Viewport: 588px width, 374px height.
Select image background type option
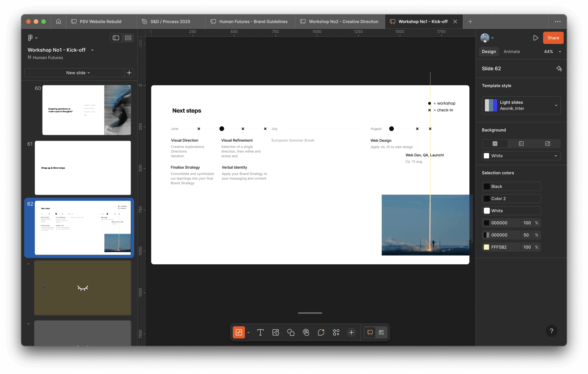(x=548, y=144)
